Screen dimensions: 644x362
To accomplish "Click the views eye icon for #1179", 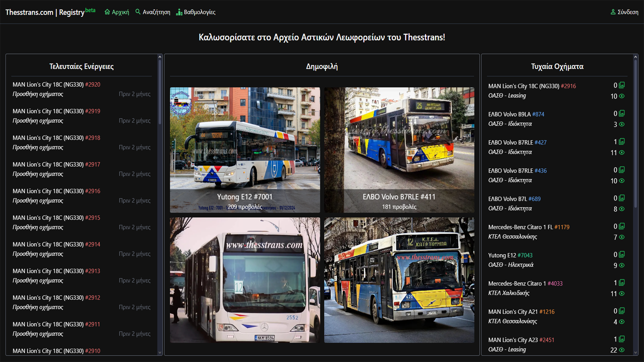I will [x=622, y=237].
